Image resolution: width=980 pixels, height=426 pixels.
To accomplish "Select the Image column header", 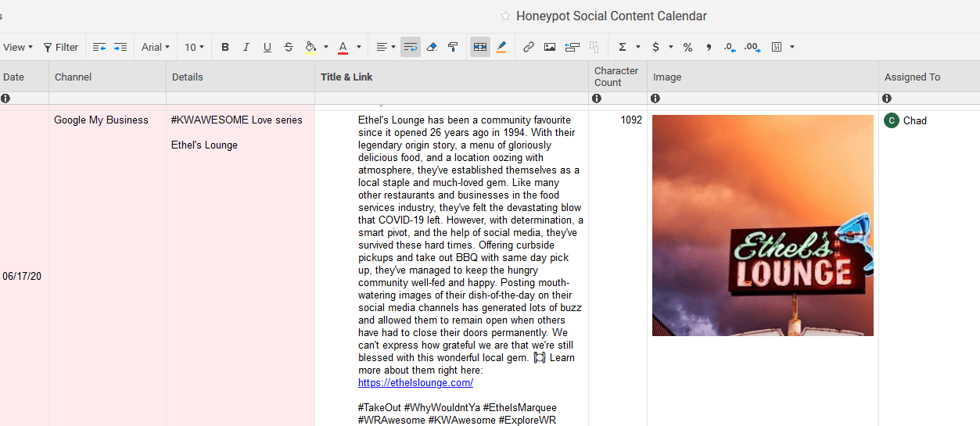I will click(763, 77).
